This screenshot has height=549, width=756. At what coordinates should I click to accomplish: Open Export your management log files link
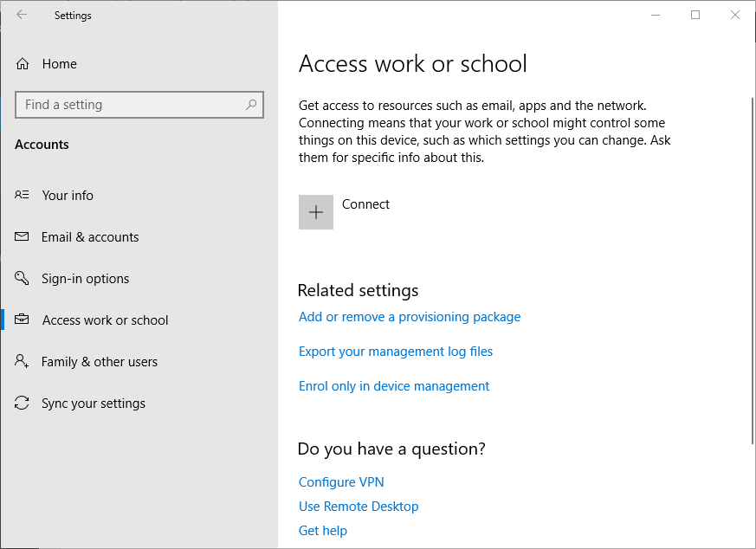[x=396, y=352]
